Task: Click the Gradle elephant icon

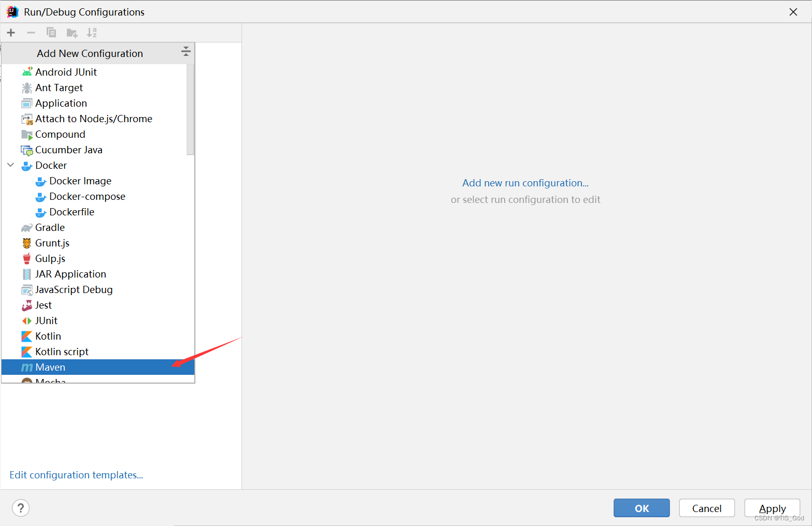Action: 27,228
